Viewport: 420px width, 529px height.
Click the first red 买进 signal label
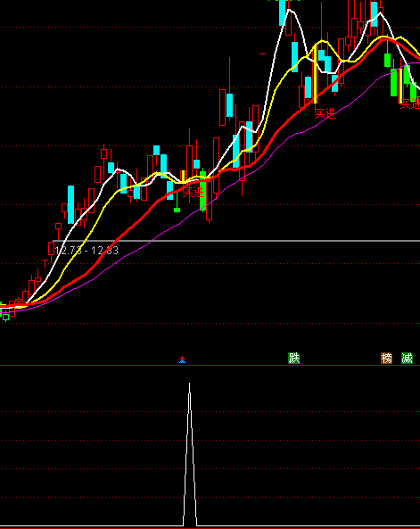click(x=194, y=193)
